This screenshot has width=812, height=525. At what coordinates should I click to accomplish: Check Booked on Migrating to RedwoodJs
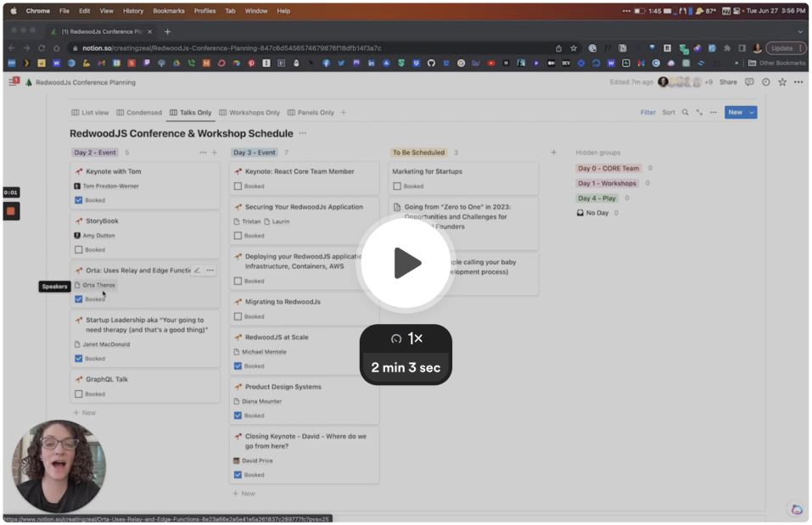[238, 317]
